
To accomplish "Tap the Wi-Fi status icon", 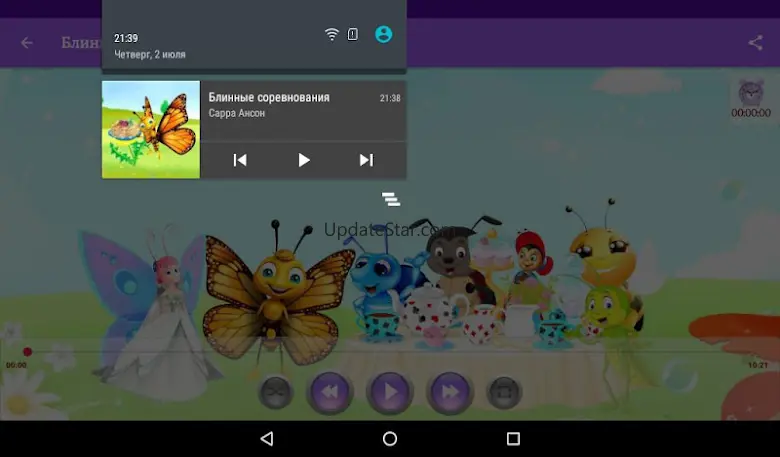I will (331, 34).
